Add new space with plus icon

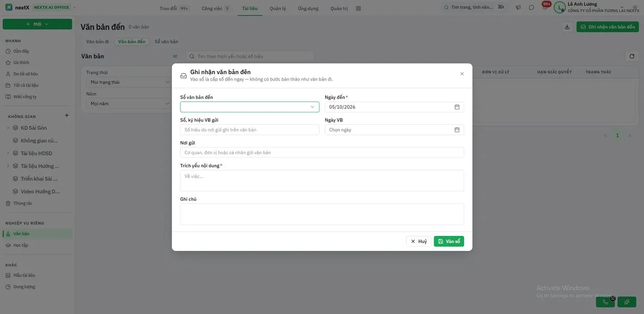(x=67, y=115)
